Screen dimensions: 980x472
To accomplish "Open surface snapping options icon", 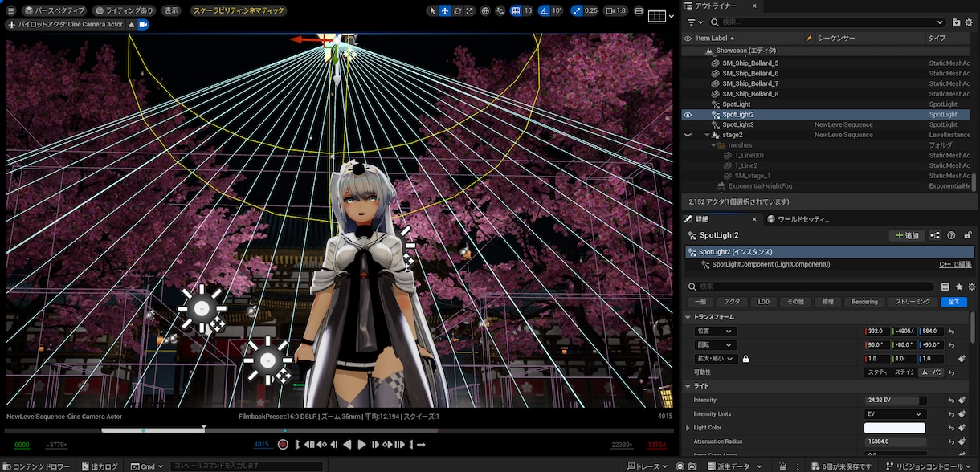I will [x=502, y=11].
